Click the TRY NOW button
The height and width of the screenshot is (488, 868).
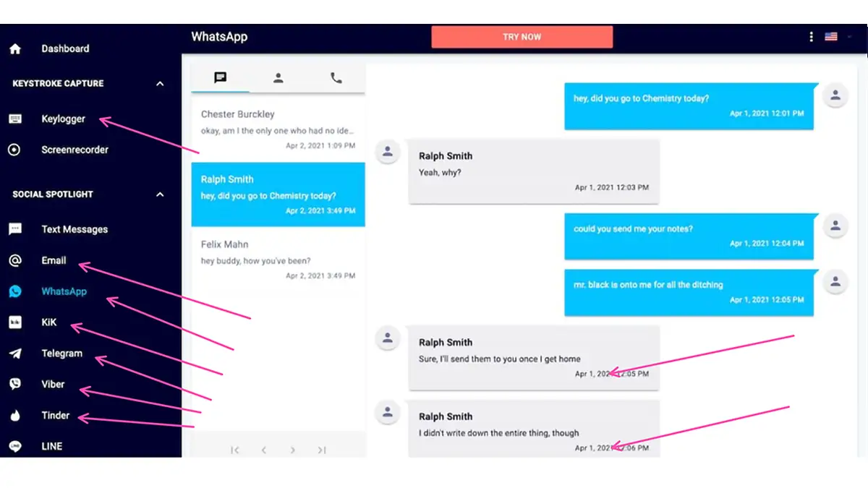pos(522,37)
